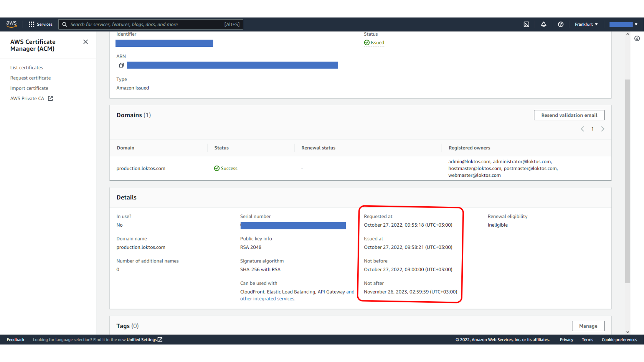Go to next page of domains
This screenshot has height=362, width=644.
(x=603, y=129)
